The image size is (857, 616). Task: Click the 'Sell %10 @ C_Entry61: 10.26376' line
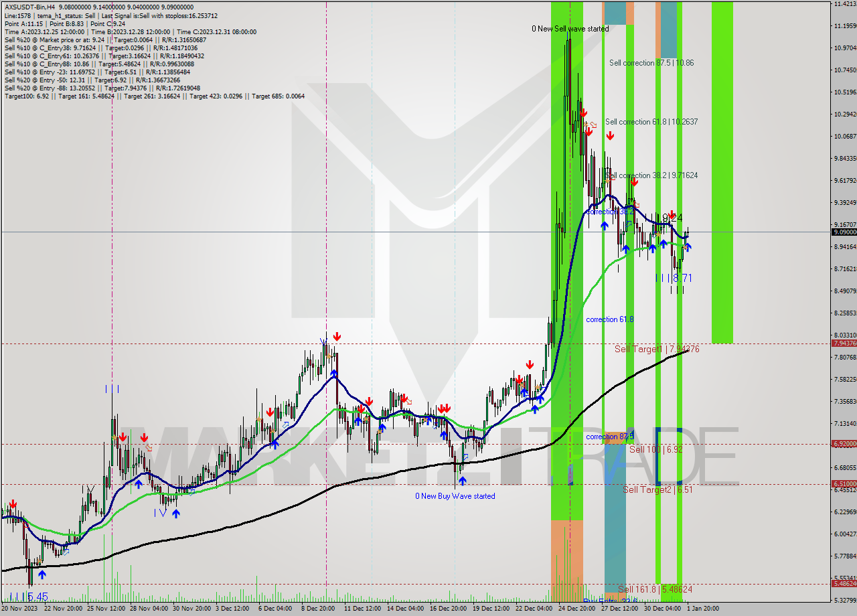coord(103,56)
